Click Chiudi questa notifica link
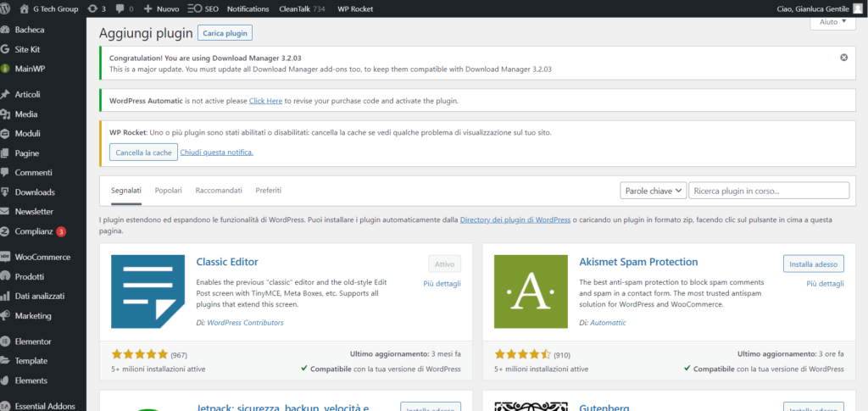The width and height of the screenshot is (868, 411). pos(216,153)
